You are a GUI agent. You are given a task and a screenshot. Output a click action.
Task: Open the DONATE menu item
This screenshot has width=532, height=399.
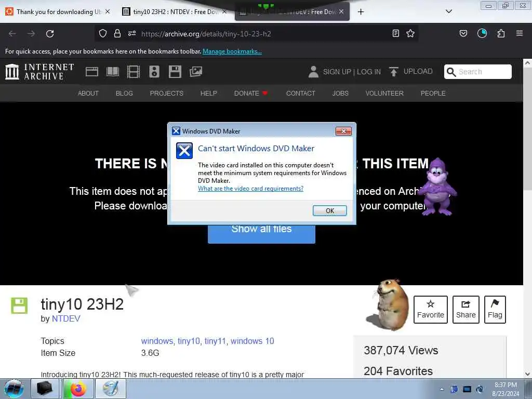251,94
